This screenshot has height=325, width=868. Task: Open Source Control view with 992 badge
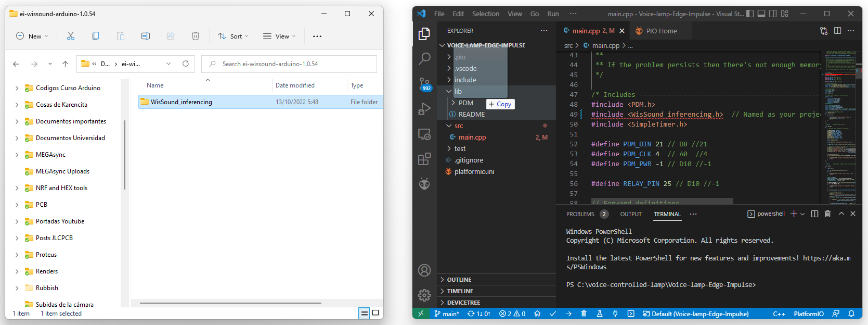(x=424, y=83)
